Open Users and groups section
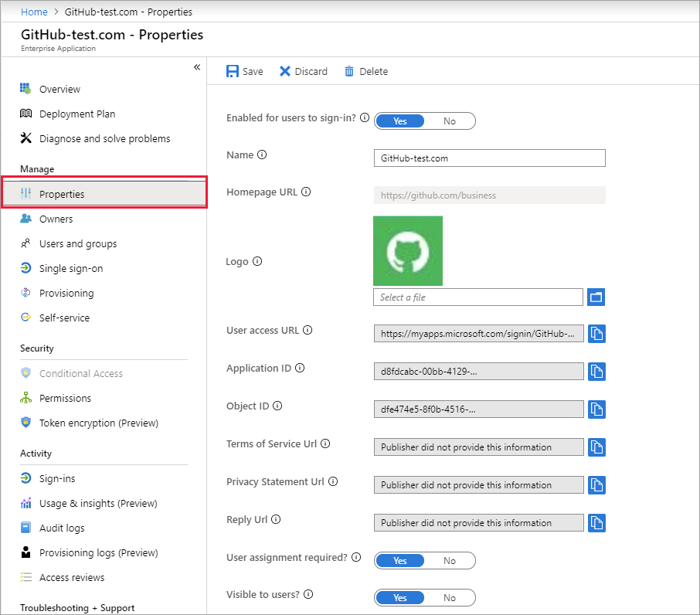The height and width of the screenshot is (615, 700). click(78, 243)
